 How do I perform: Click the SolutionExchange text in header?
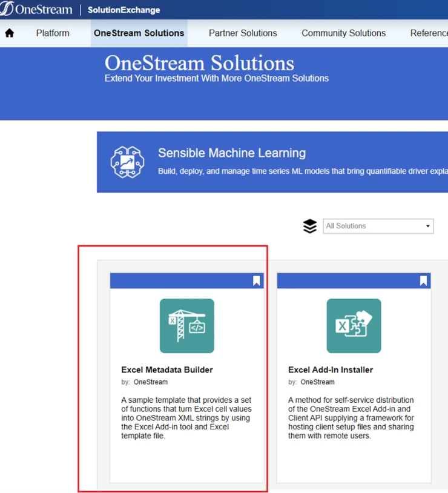click(124, 10)
